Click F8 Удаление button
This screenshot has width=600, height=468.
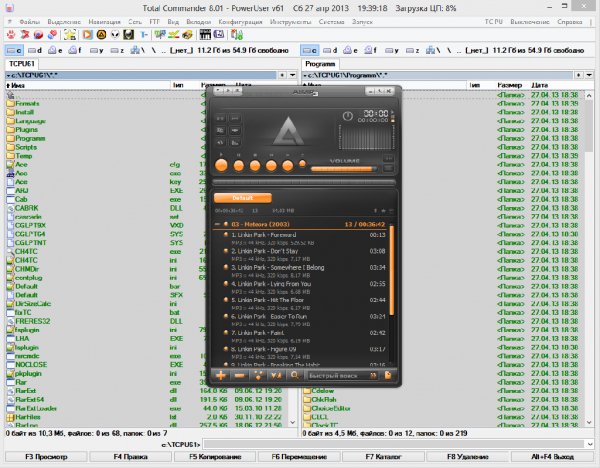468,457
